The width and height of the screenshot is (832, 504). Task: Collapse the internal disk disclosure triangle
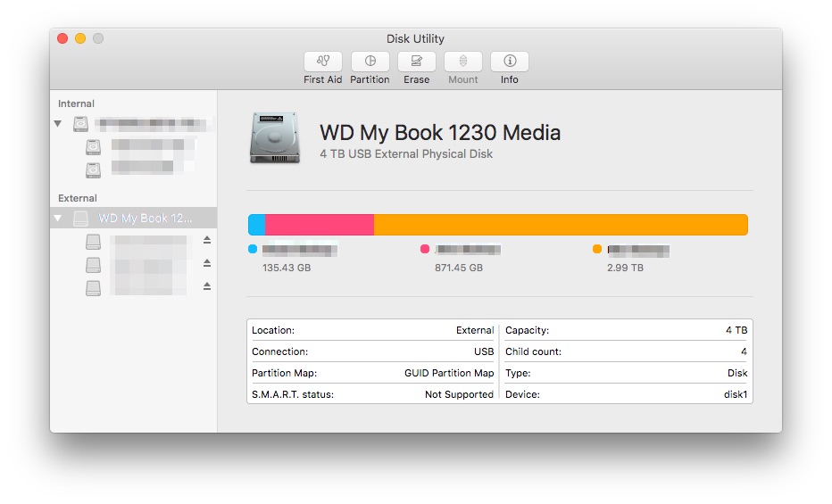click(58, 123)
